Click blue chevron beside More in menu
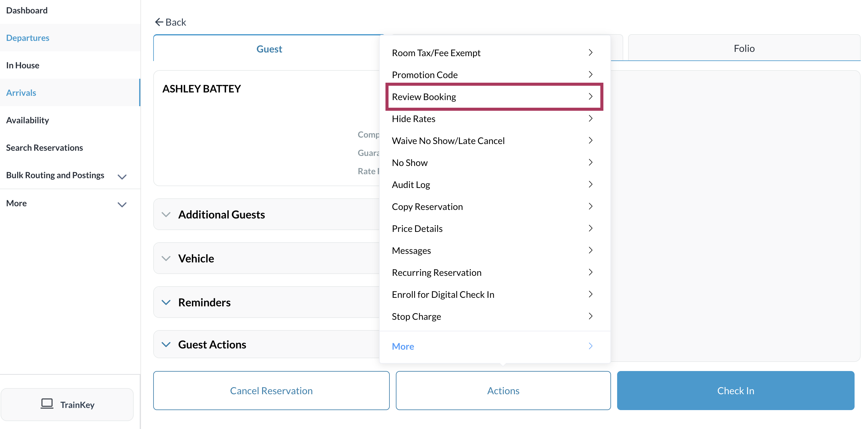Viewport: 868px width, 429px height. (x=590, y=346)
